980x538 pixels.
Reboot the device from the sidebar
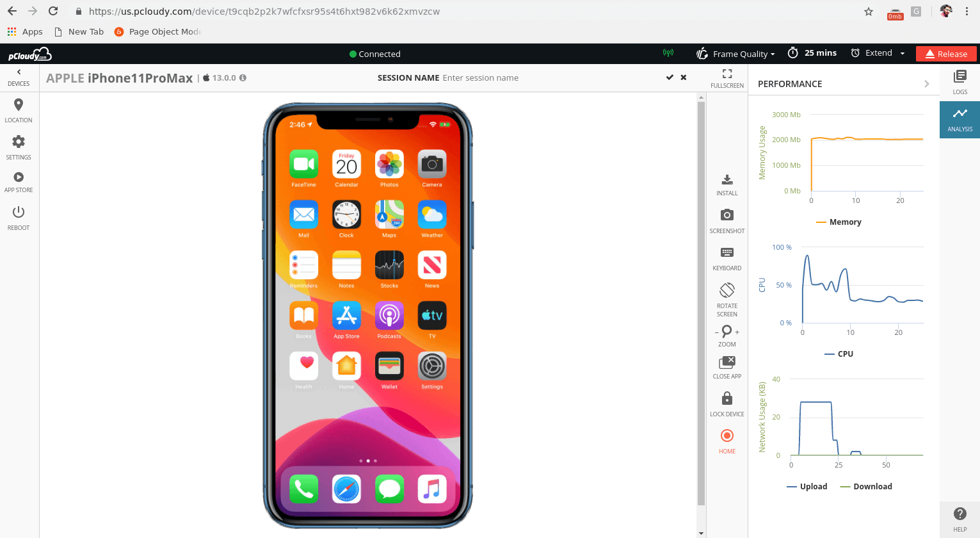click(19, 218)
